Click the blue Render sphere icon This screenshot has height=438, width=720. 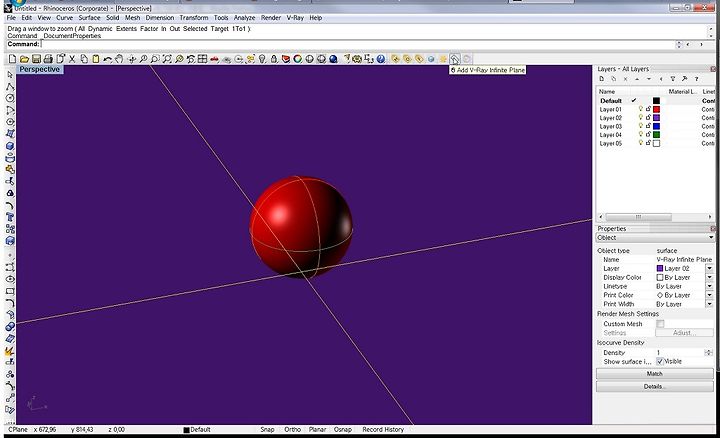[333, 59]
